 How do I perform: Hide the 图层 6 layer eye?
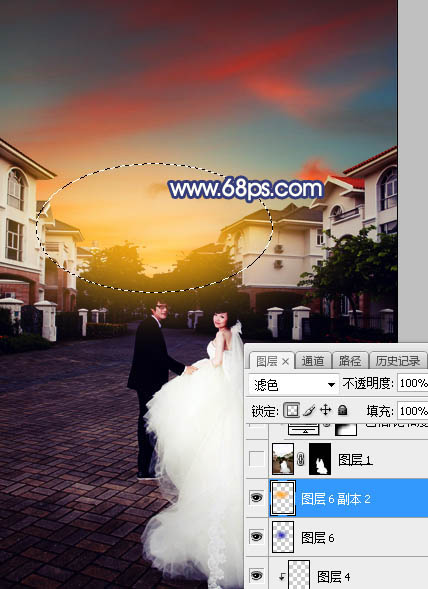pos(256,537)
